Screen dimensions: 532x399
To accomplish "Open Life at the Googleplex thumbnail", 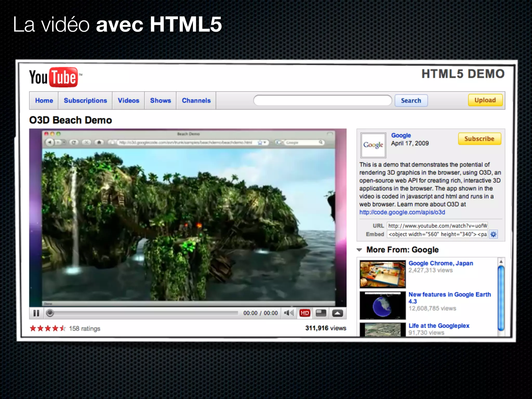I will coord(382,330).
